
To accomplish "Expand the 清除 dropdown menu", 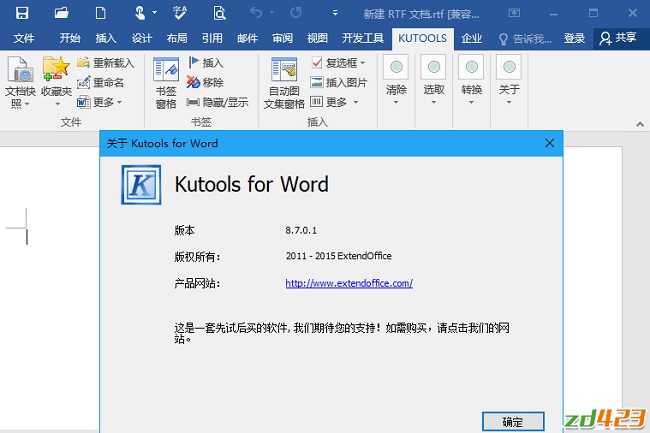I will click(x=396, y=81).
